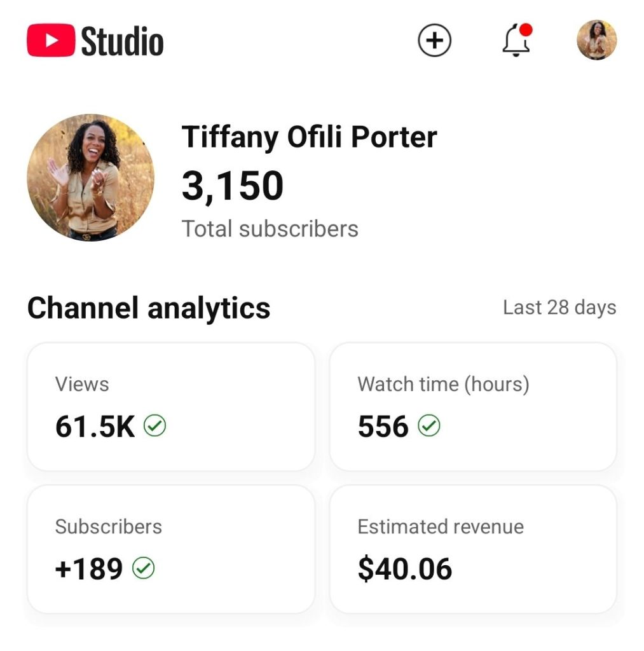The image size is (644, 651).
Task: Click the channel name Tiffany Ofili Porter
Action: click(x=310, y=137)
